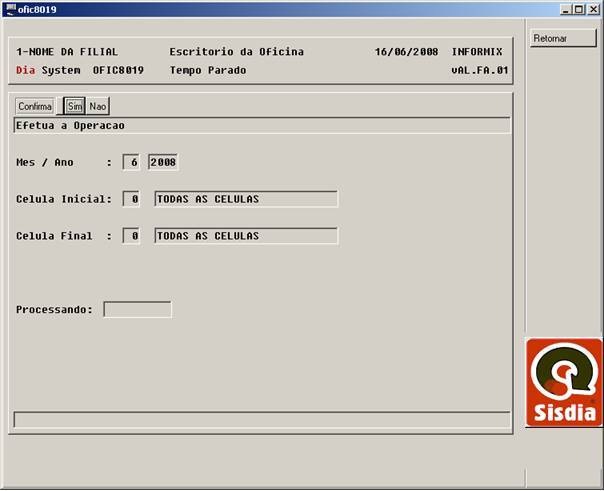The image size is (604, 491).
Task: Click the empty Processando field
Action: (x=138, y=309)
